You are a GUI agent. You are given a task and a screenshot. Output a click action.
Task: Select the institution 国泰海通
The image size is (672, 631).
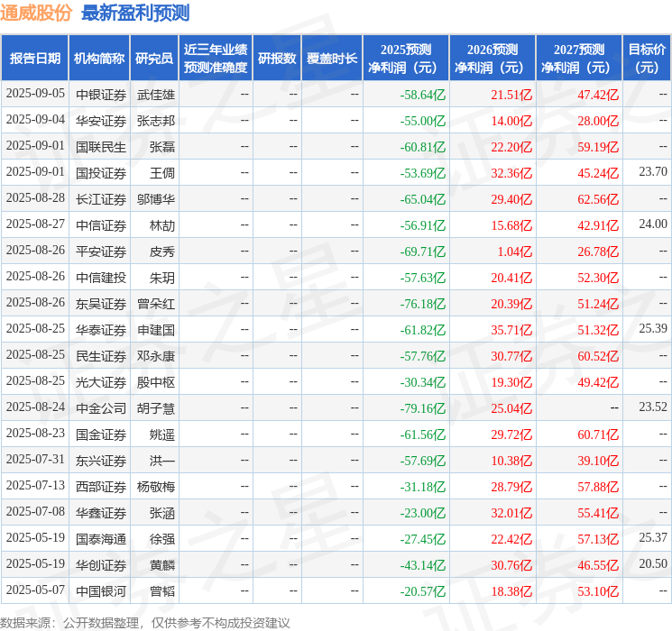coord(101,538)
